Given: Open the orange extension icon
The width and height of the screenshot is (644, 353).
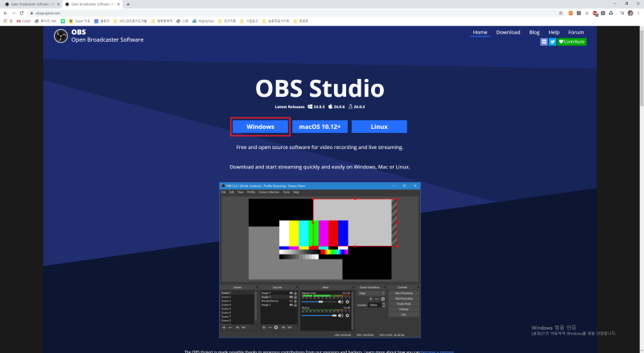Looking at the screenshot, I should (571, 13).
